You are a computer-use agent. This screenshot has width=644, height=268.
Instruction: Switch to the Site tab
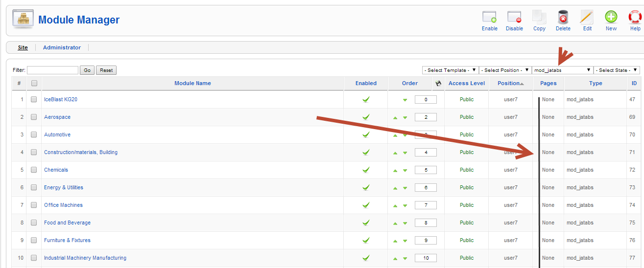[23, 47]
